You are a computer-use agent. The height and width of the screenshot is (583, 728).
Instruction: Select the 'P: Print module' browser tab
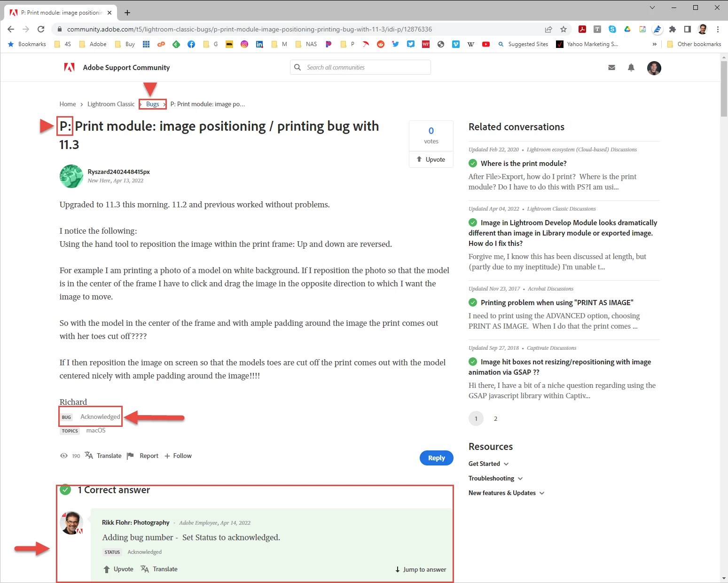pos(61,13)
